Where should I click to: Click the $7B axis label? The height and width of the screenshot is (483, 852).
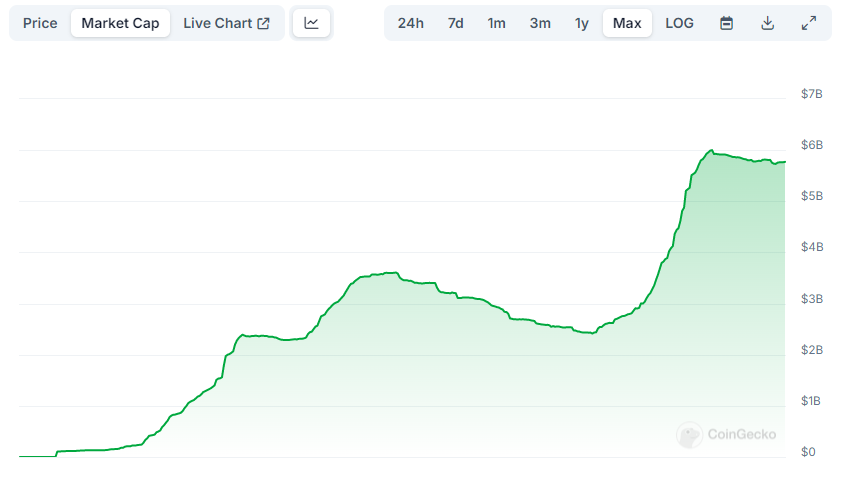[x=811, y=94]
